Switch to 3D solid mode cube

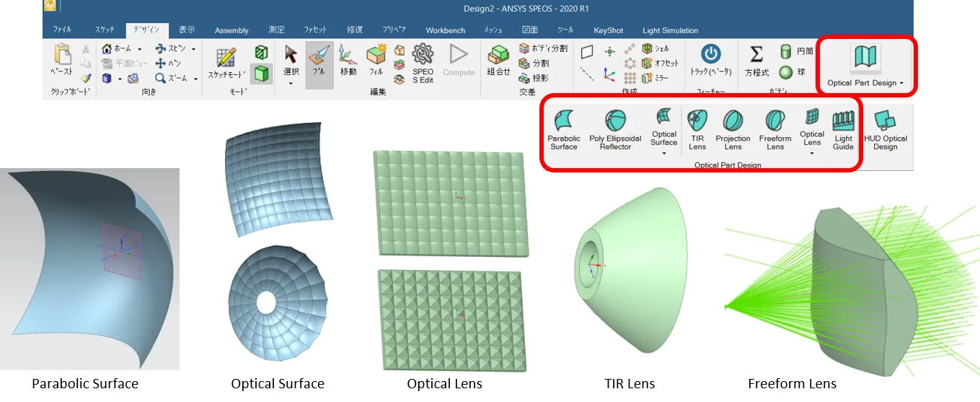(261, 73)
